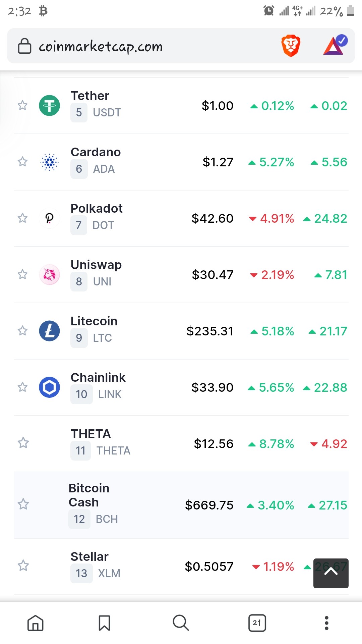Tap the search icon in bottom bar
Image resolution: width=362 pixels, height=644 pixels.
tap(181, 623)
